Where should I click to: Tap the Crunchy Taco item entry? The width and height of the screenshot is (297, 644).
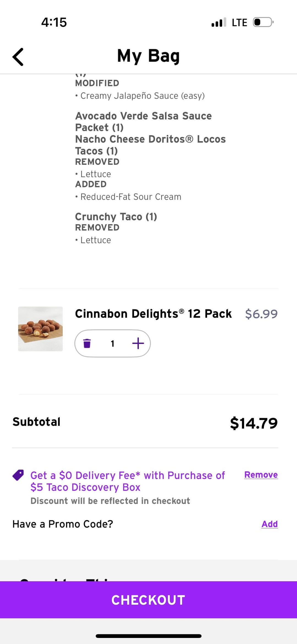coord(116,217)
